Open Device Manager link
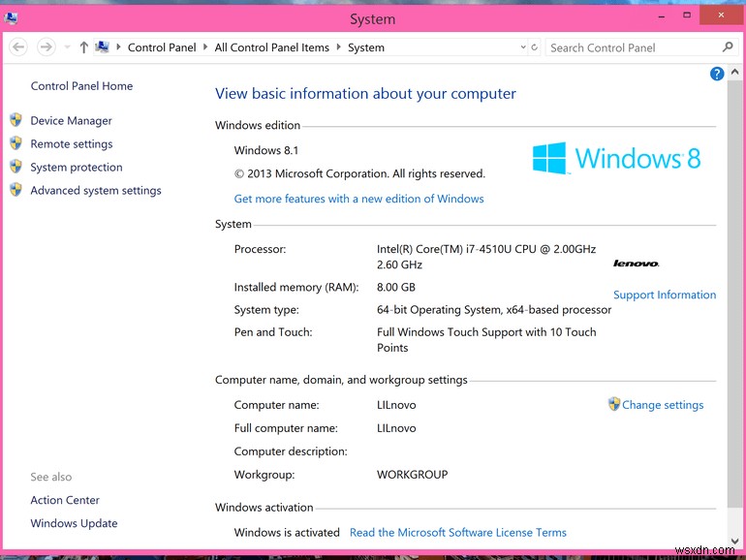 click(x=72, y=121)
